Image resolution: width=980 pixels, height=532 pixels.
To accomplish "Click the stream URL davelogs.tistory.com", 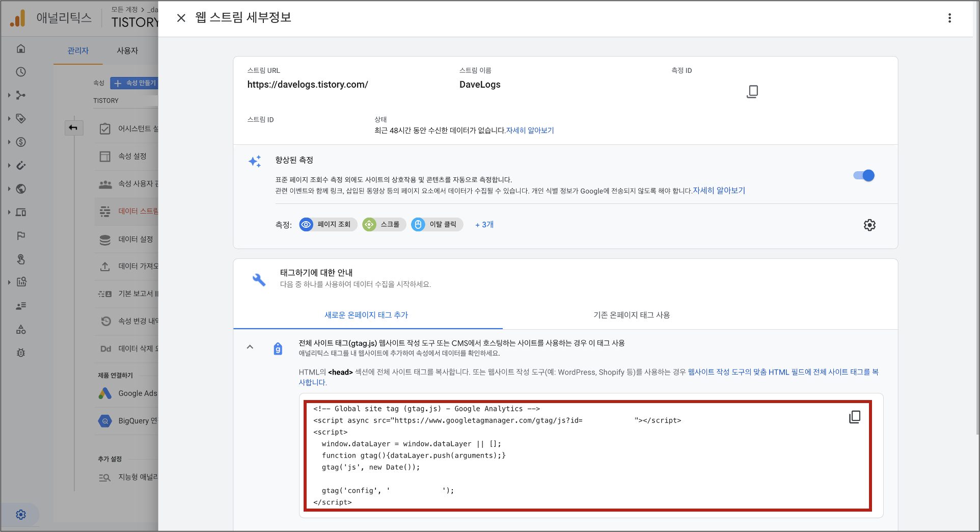I will point(308,85).
